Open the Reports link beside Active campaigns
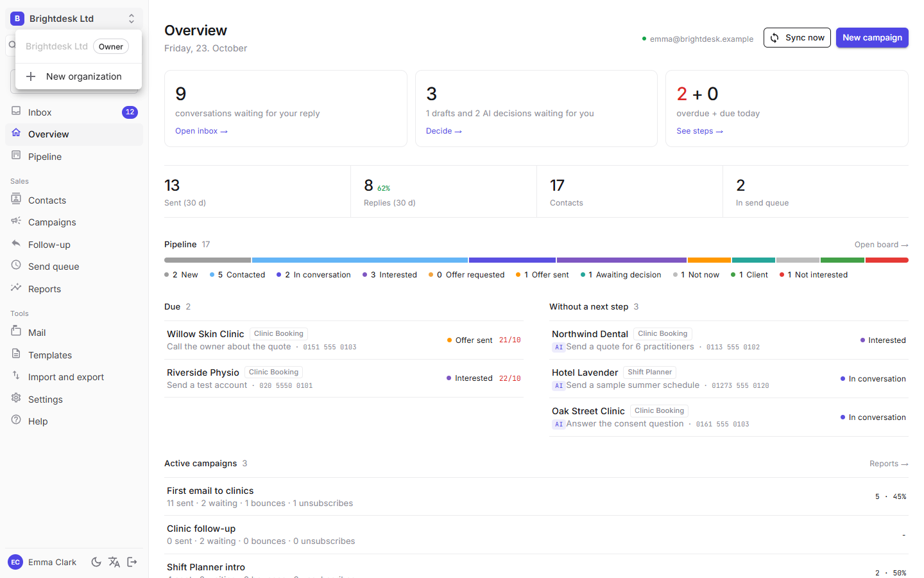 [889, 464]
